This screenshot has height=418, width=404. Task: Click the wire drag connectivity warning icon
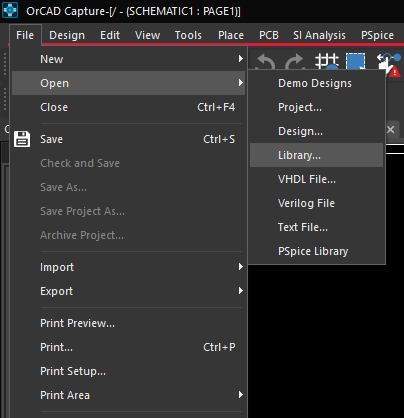389,64
